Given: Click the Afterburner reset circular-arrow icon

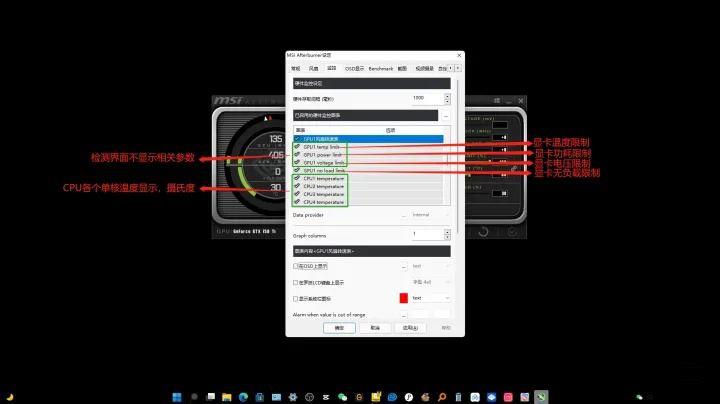Looking at the screenshot, I should click(483, 232).
